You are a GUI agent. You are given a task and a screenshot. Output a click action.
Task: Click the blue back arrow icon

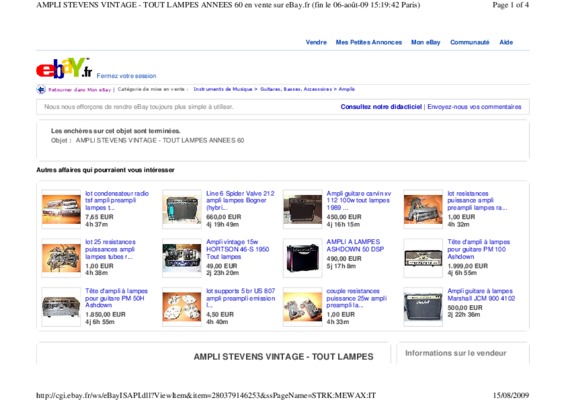click(41, 89)
